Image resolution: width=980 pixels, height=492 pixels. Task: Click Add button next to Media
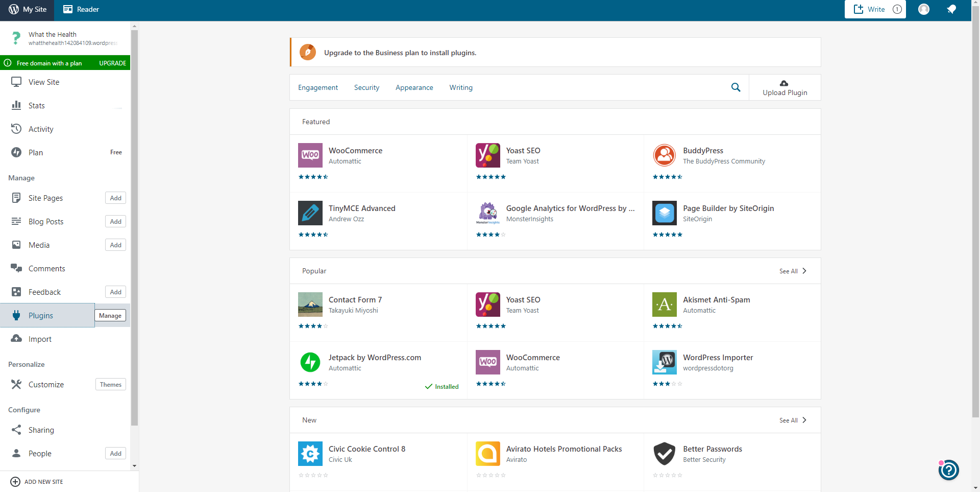(116, 245)
